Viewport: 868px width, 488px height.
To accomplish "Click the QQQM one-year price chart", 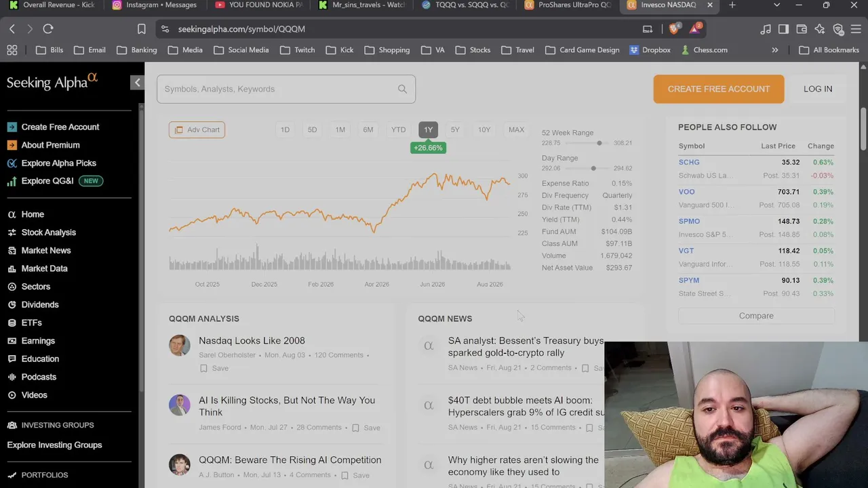I will pos(340,203).
